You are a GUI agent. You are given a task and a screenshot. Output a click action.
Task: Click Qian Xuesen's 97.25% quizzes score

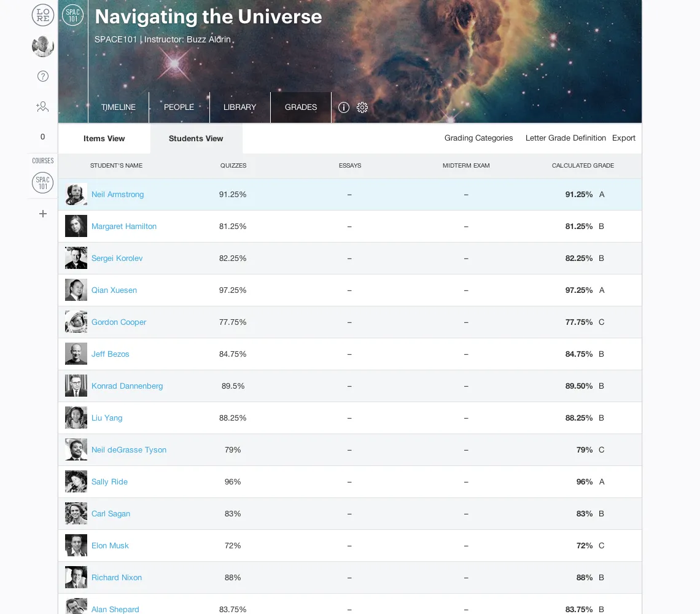tap(233, 290)
